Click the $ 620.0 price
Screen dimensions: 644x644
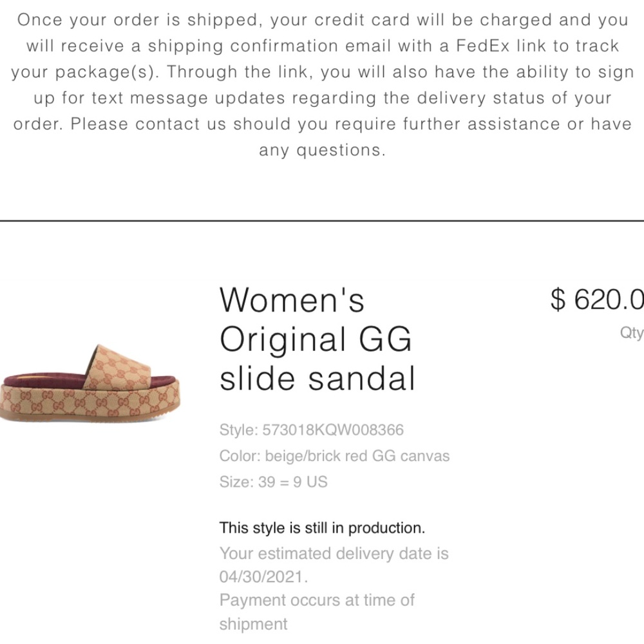596,299
